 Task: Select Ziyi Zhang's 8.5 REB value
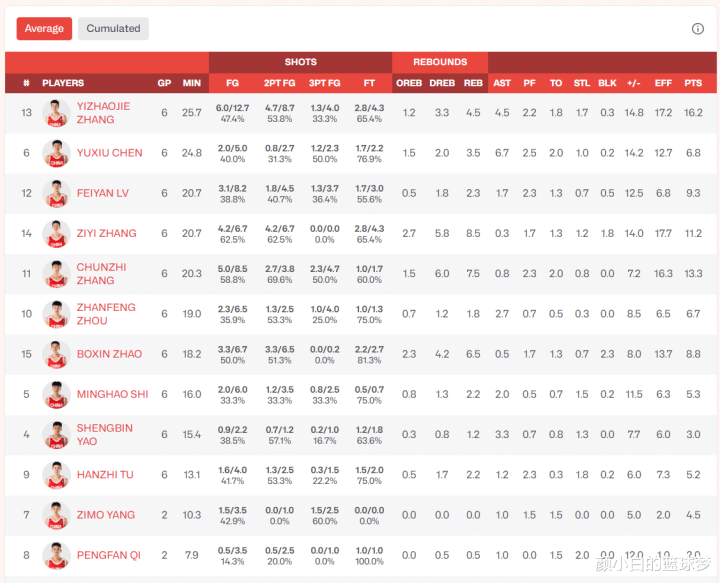tap(473, 234)
